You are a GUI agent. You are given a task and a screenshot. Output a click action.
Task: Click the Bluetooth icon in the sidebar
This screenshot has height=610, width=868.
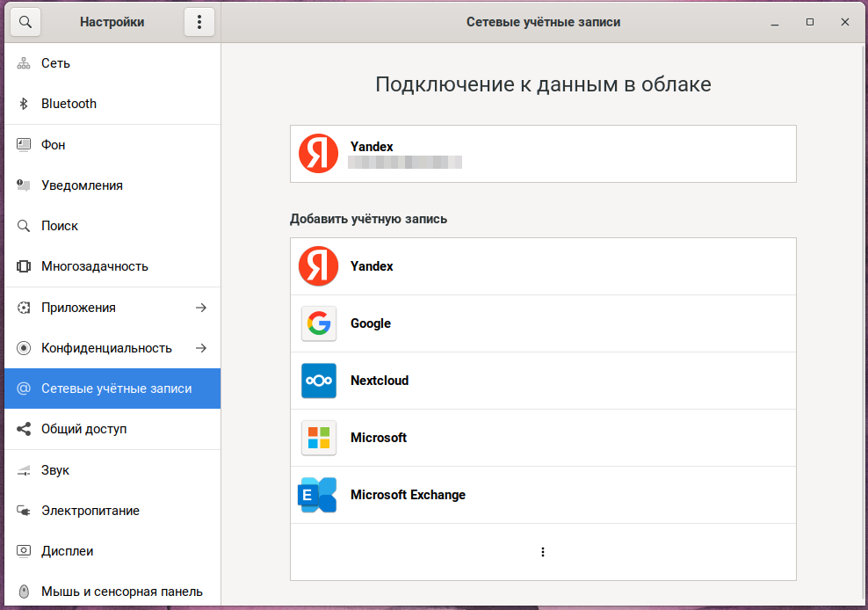tap(25, 104)
